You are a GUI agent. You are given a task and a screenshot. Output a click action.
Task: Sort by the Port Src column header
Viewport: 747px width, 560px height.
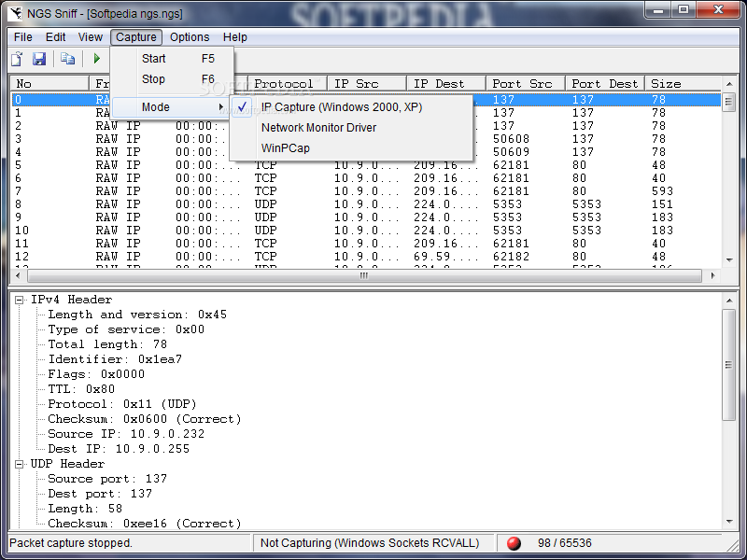[x=526, y=84]
